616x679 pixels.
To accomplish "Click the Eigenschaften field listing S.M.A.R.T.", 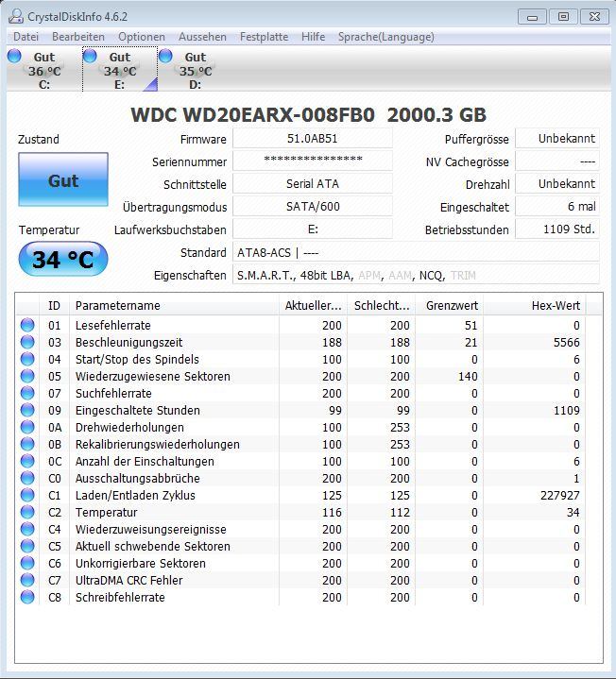I will click(416, 276).
